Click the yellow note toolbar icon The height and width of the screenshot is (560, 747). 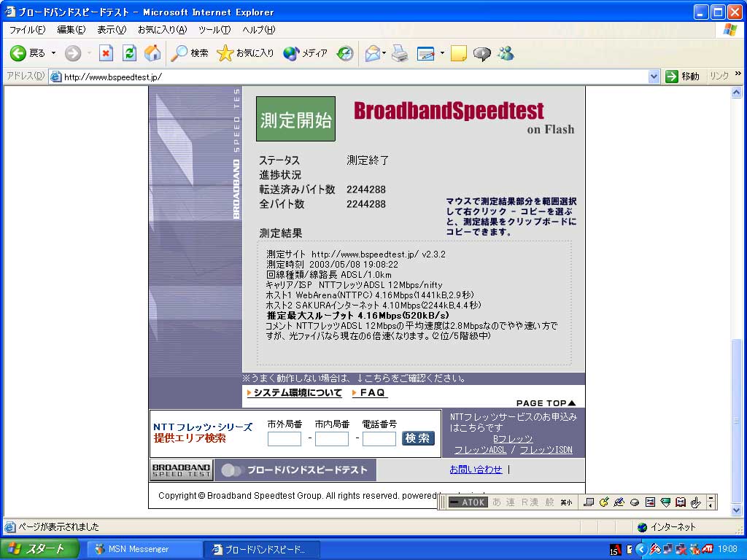458,53
